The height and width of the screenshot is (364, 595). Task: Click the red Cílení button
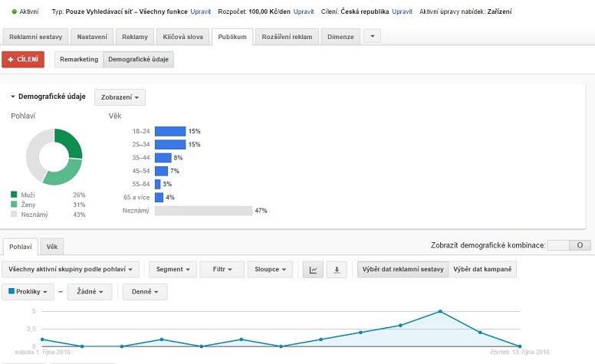pos(23,60)
